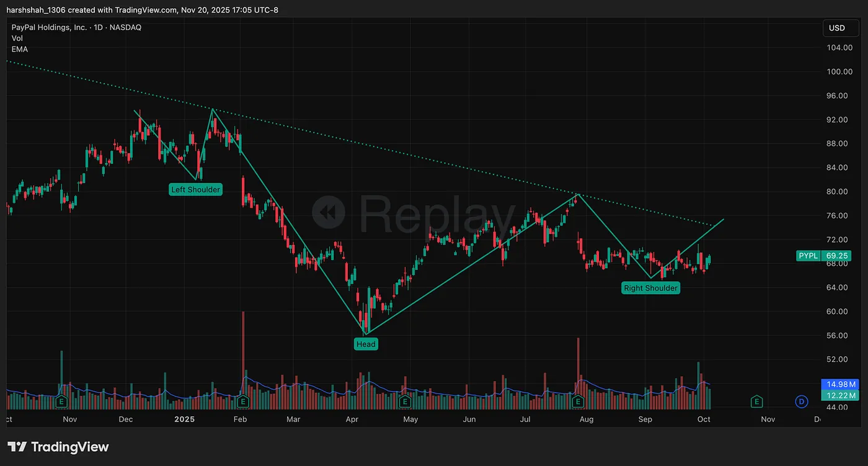Viewport: 868px width, 466px height.
Task: Click the 104.00 price axis label
Action: (x=839, y=48)
